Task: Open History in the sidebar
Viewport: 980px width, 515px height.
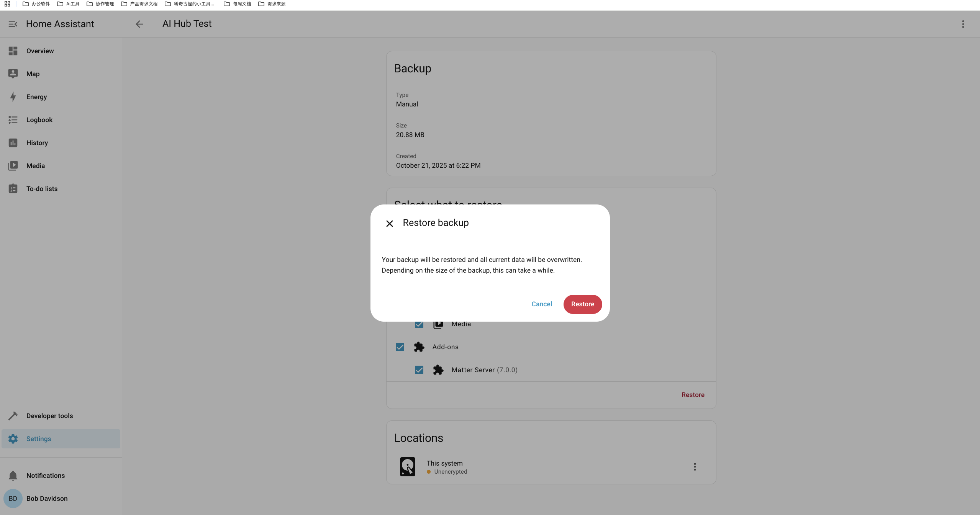Action: point(61,143)
